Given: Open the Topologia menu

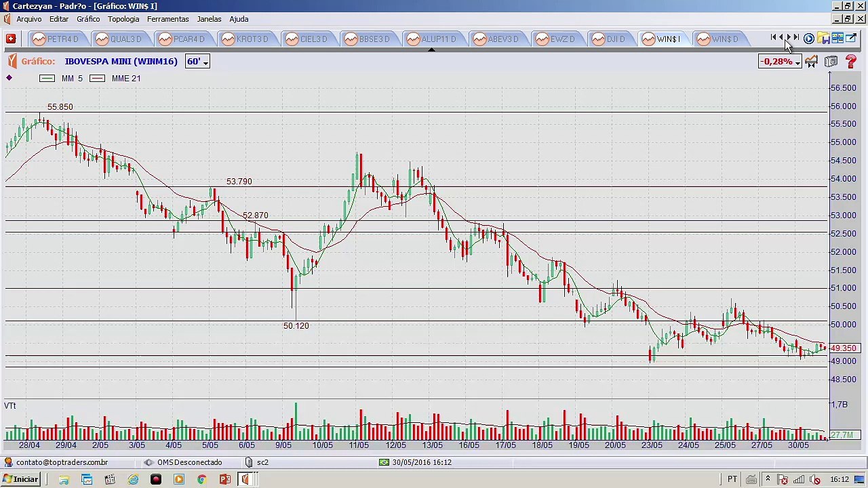Looking at the screenshot, I should point(123,19).
